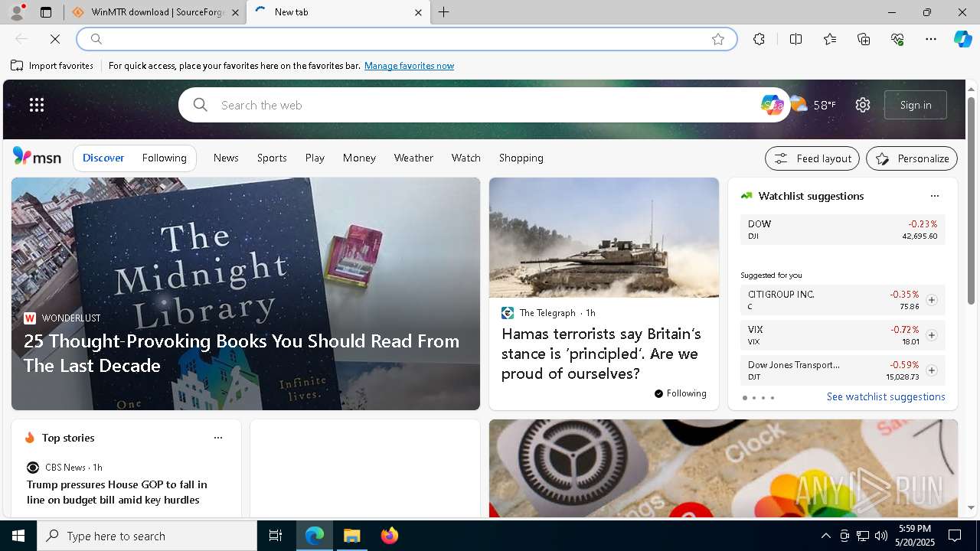This screenshot has width=980, height=551.
Task: Open Browser essentials heart icon
Action: (897, 39)
